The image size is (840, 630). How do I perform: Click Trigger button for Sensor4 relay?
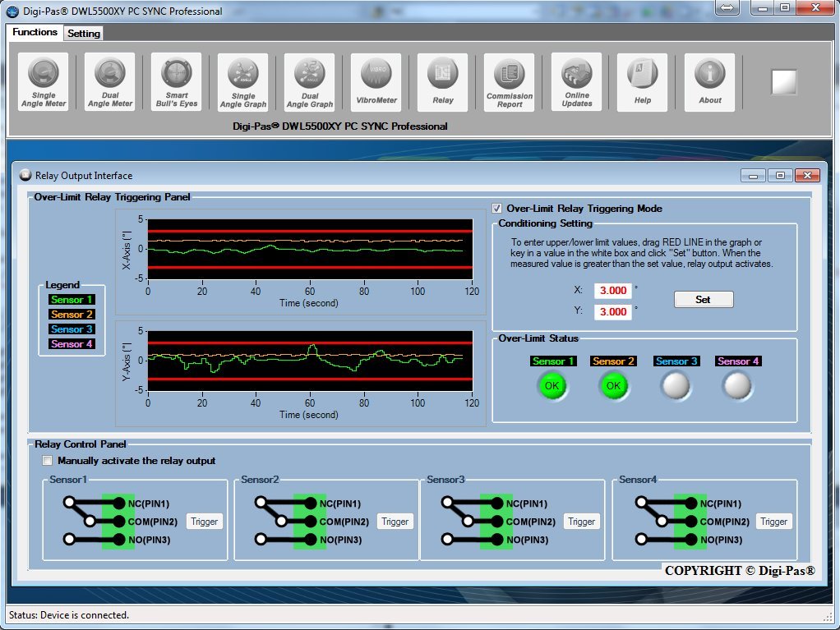pyautogui.click(x=773, y=522)
